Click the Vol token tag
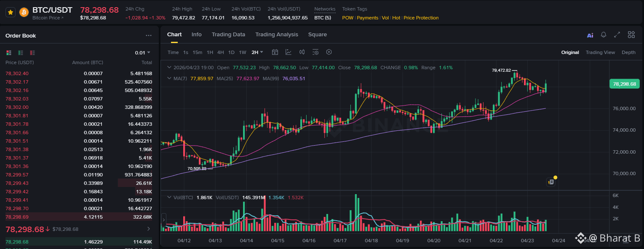Image resolution: width=644 pixels, height=249 pixels. [385, 18]
